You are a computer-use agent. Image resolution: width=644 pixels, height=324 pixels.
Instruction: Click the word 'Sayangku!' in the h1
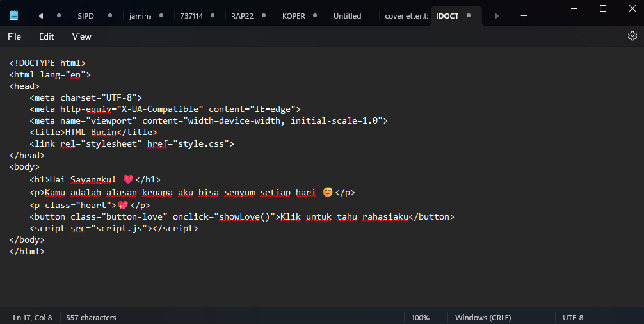(x=93, y=179)
